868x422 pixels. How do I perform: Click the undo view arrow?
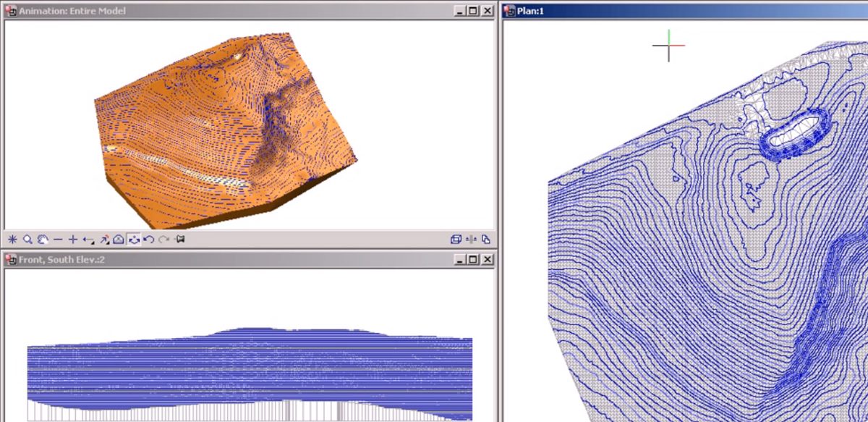(x=149, y=239)
